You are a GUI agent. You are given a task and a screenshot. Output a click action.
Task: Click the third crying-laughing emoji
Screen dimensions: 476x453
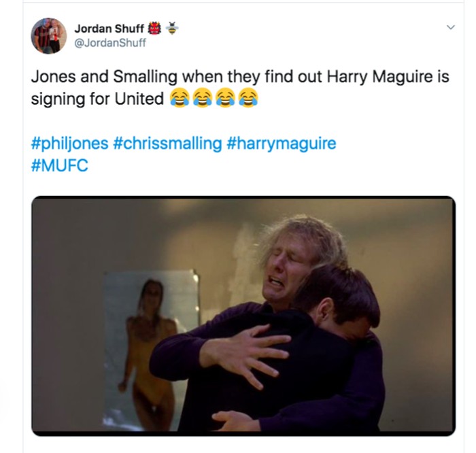(225, 98)
